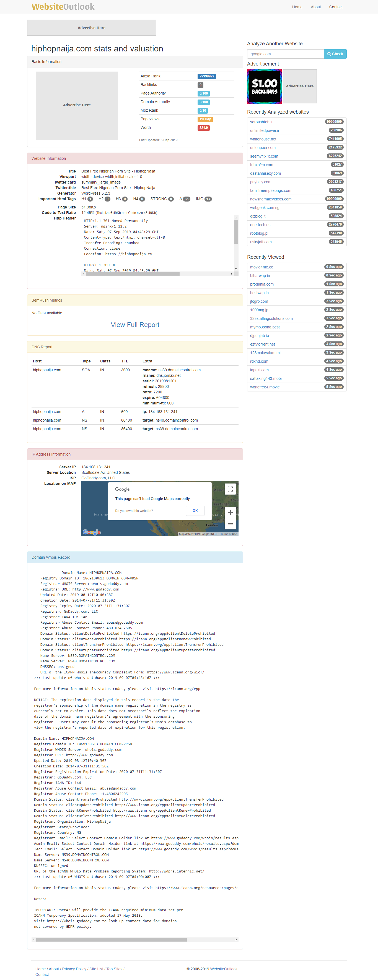The image size is (378, 980).
Task: Open unlimitedpower.ir link
Action: pyautogui.click(x=265, y=130)
